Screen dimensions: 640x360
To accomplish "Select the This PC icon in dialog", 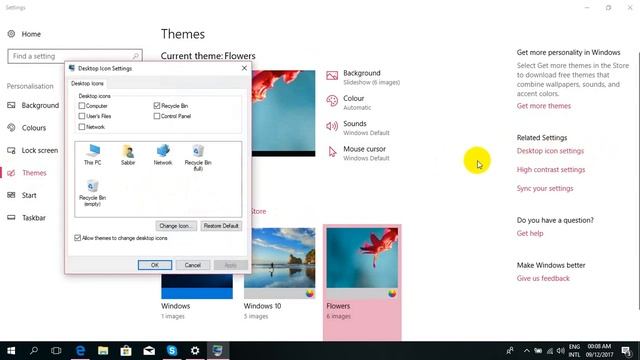I will (93, 154).
